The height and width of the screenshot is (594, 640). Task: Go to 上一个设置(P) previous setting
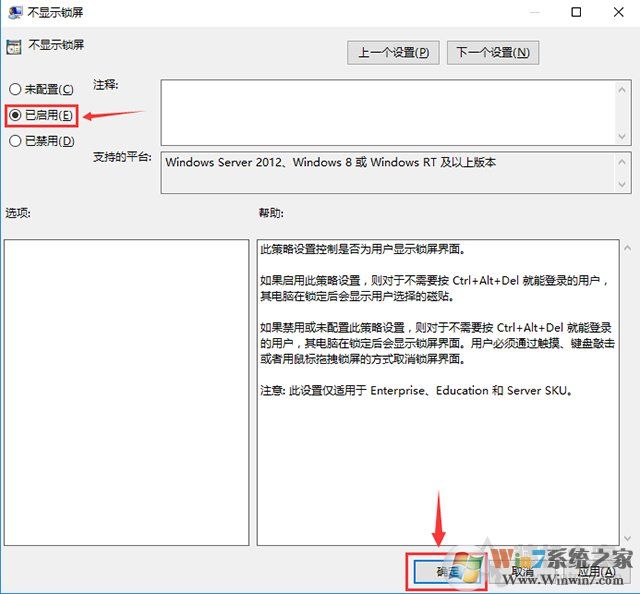point(393,53)
